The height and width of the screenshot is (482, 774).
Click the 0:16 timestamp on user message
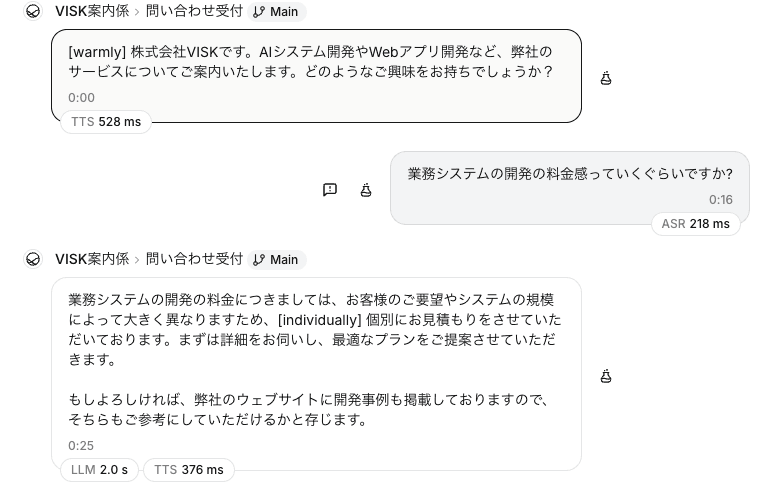click(x=721, y=200)
